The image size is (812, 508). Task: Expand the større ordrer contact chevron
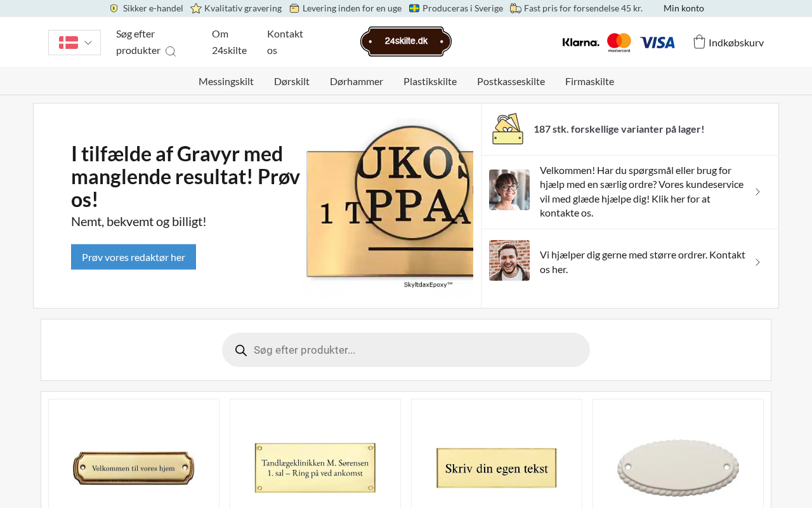[757, 262]
